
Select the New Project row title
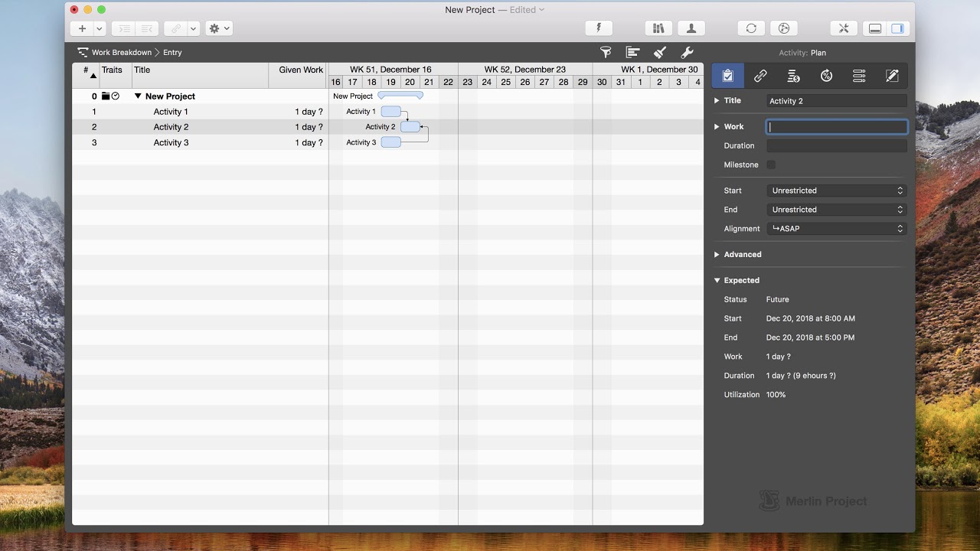pos(170,96)
